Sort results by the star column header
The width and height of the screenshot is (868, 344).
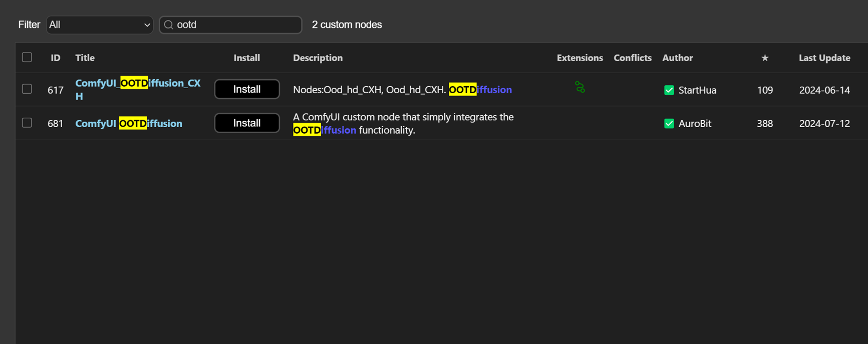[765, 58]
